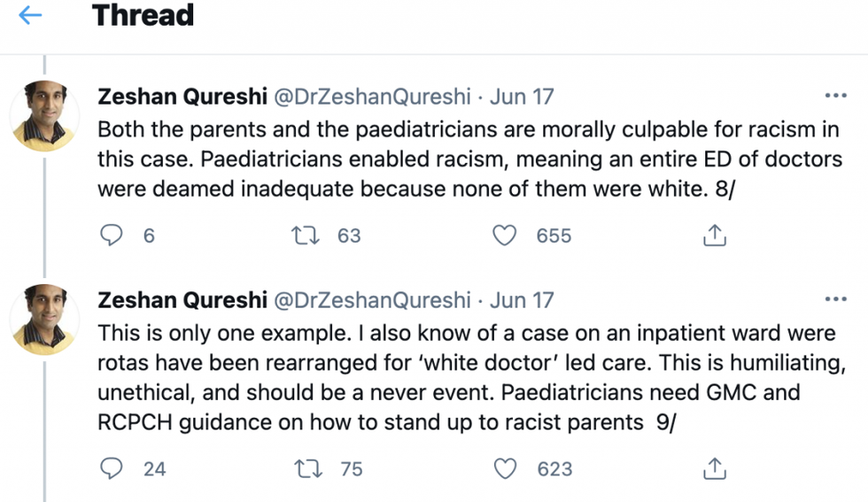This screenshot has width=868, height=502.
Task: Like the 8/ tweet
Action: 504,236
